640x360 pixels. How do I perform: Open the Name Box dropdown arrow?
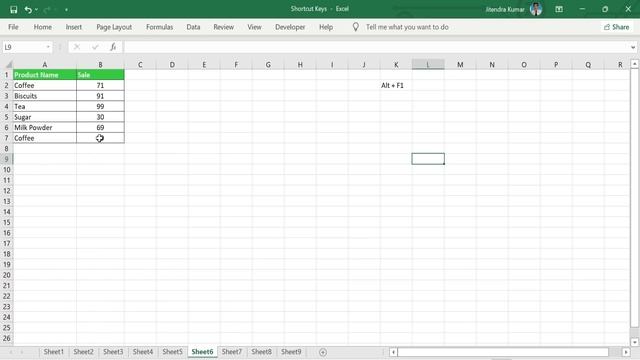(48, 47)
